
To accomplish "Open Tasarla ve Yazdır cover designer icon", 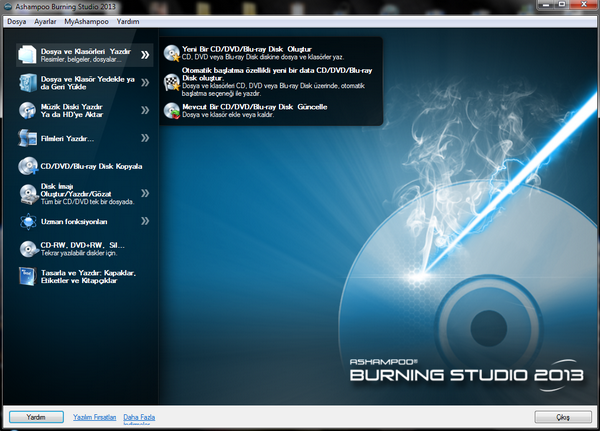I will tap(28, 276).
